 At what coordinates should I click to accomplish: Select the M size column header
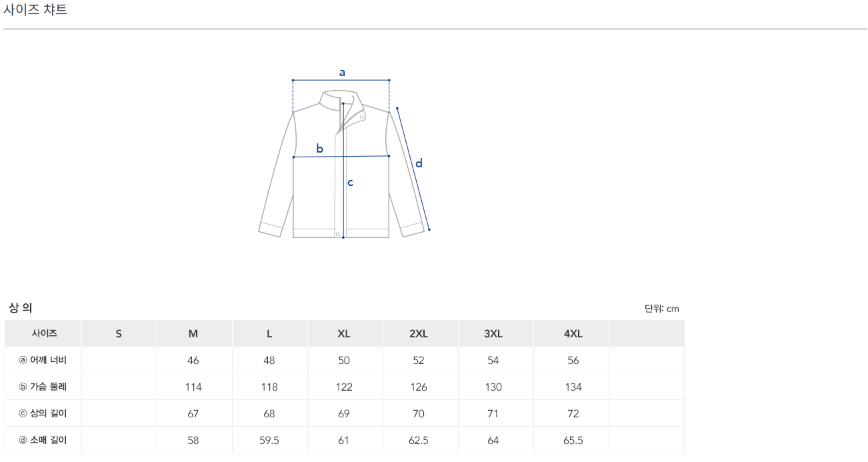[193, 333]
